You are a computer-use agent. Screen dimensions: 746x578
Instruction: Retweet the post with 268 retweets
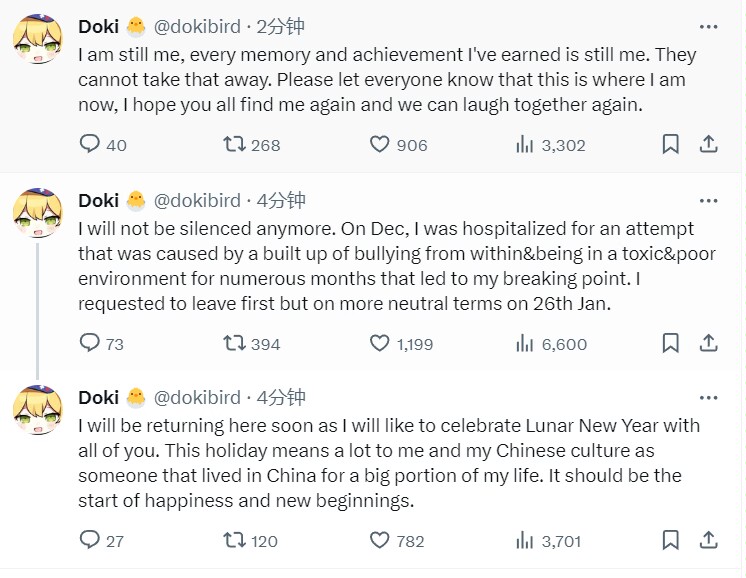tap(234, 145)
